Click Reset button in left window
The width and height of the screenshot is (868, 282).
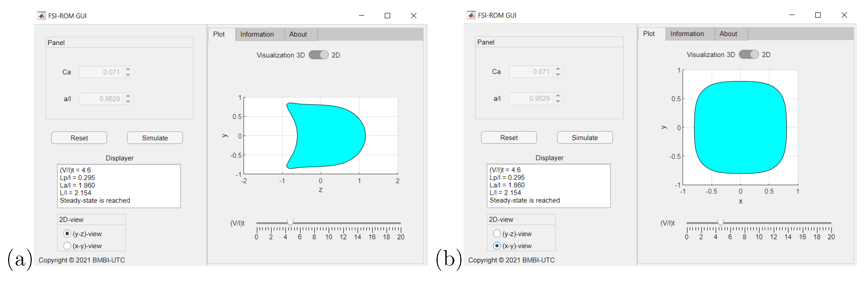79,138
